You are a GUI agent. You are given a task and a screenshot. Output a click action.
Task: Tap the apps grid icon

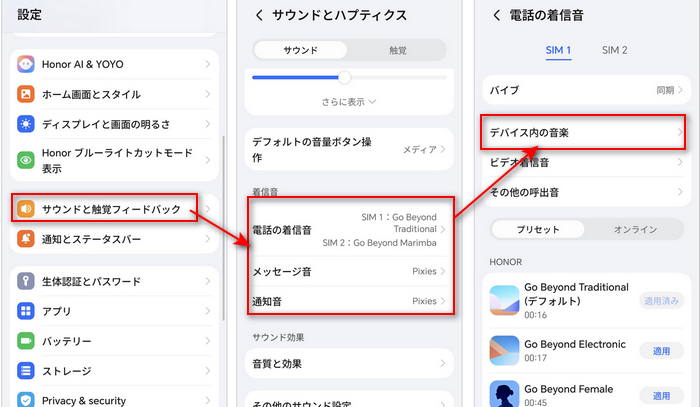(26, 311)
